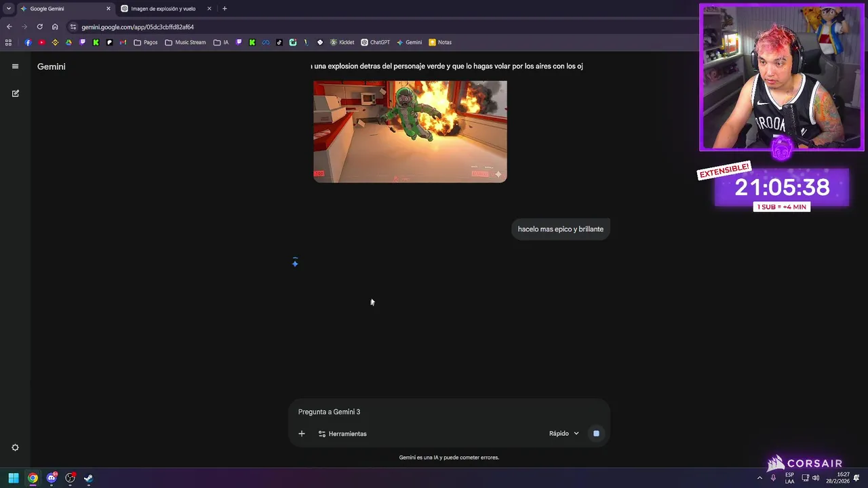Open the ChatGPT bookmark
868x488 pixels.
(375, 42)
